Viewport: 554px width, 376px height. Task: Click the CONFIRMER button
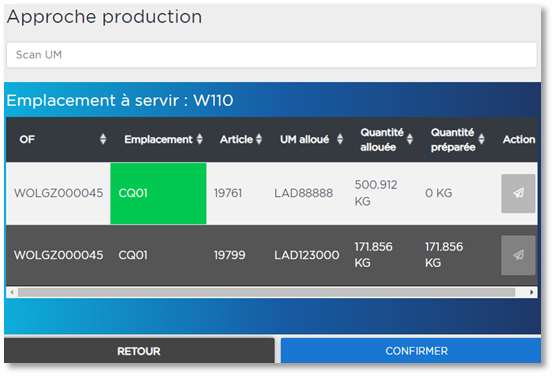[411, 351]
